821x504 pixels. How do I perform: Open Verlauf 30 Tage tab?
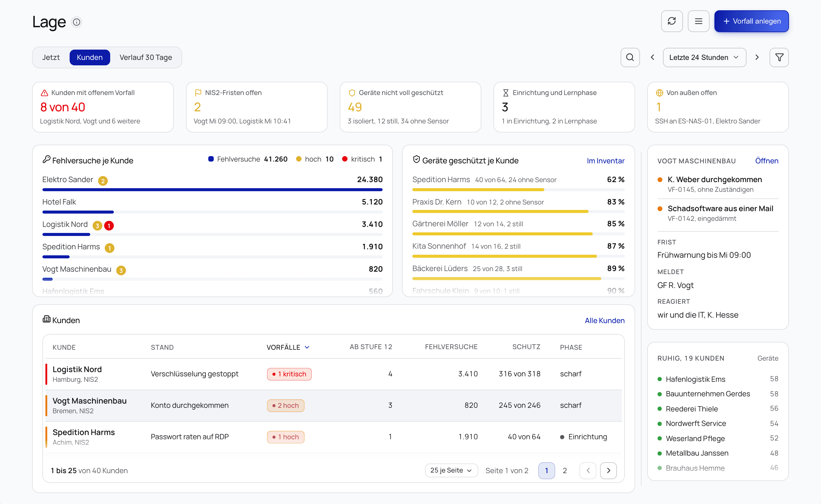146,57
